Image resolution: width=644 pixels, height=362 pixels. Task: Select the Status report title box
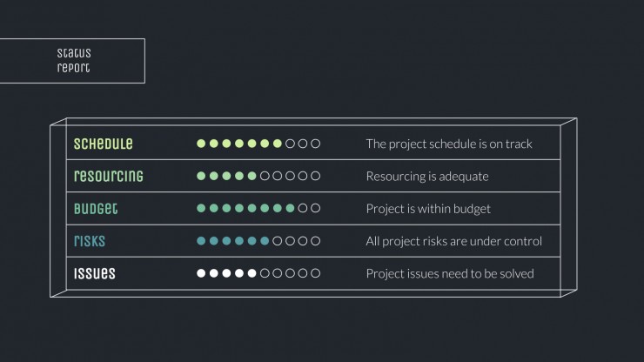point(72,61)
